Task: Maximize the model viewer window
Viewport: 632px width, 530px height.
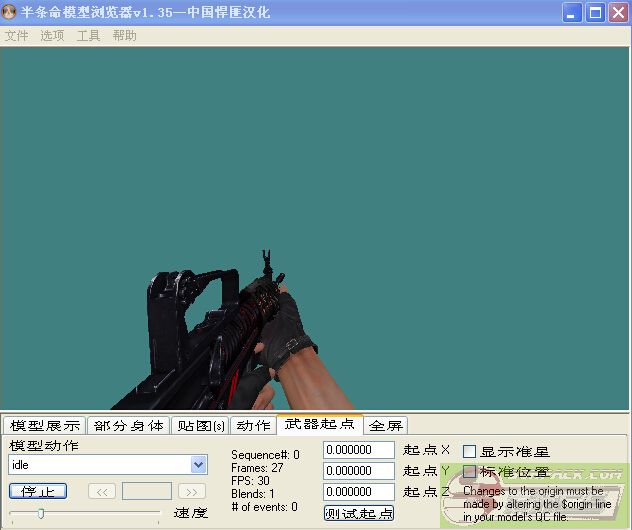Action: (596, 13)
